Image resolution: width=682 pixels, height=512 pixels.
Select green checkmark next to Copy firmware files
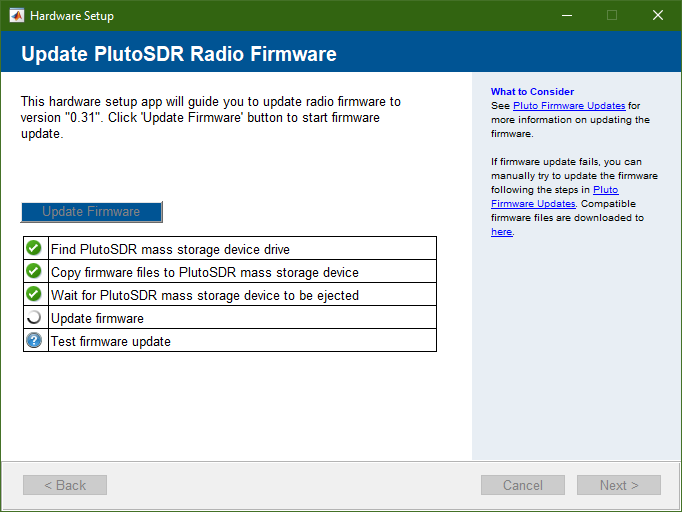click(34, 271)
